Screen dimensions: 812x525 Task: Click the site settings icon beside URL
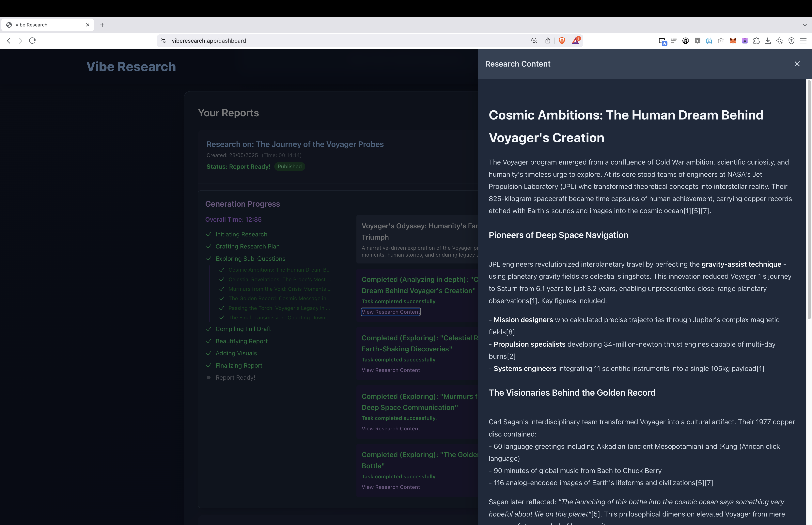point(163,40)
